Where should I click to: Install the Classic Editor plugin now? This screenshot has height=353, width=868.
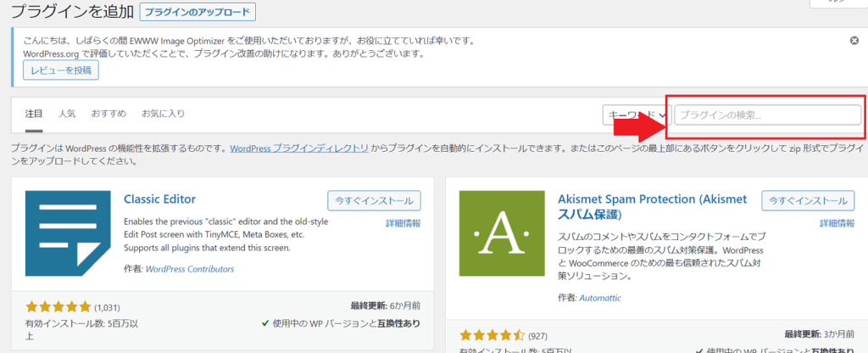(x=374, y=200)
